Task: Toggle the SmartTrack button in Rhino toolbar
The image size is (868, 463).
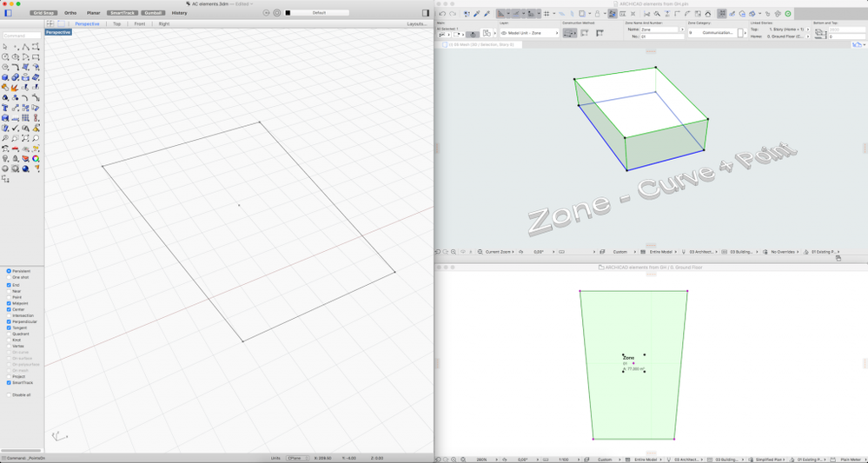Action: (123, 13)
